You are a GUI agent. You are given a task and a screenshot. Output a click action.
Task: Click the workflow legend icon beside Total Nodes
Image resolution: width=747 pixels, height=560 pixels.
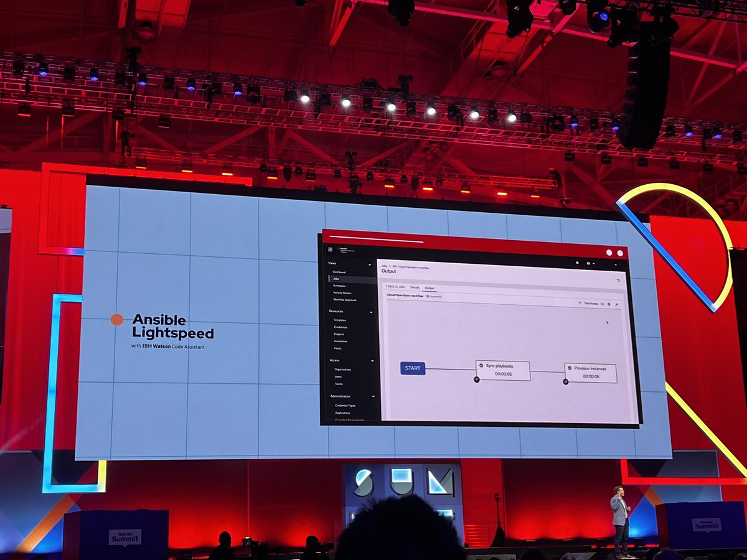click(580, 303)
